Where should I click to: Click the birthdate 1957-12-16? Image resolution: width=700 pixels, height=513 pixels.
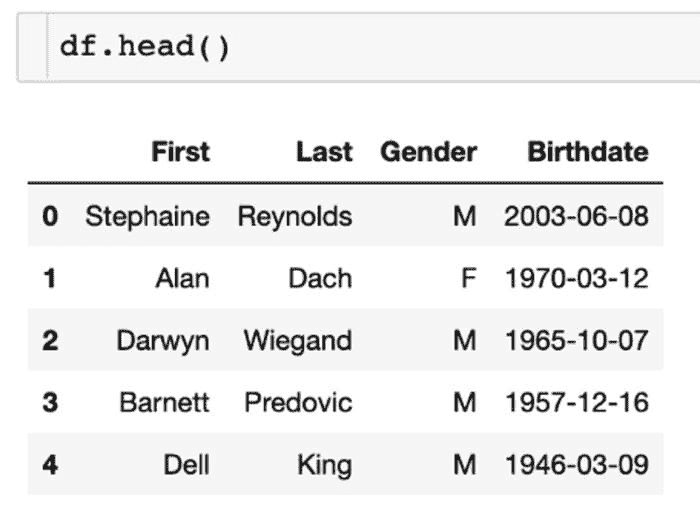pyautogui.click(x=577, y=402)
